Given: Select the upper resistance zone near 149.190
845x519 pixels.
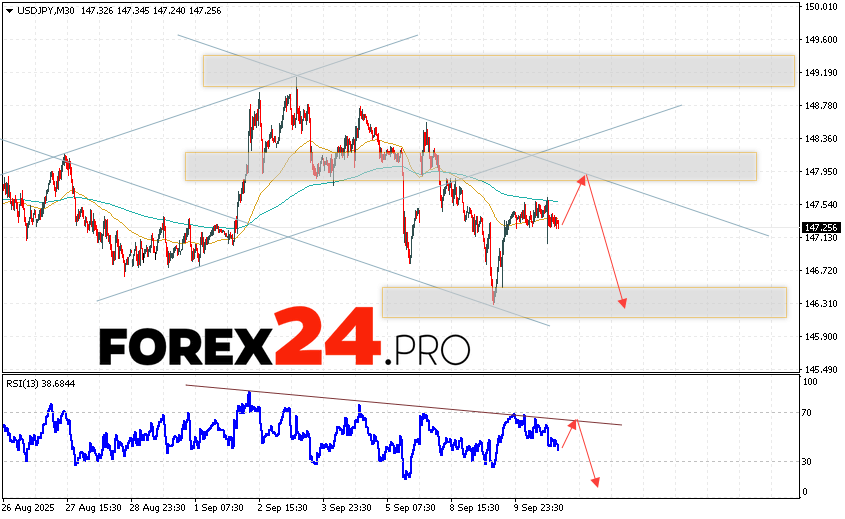Looking at the screenshot, I should tap(498, 71).
